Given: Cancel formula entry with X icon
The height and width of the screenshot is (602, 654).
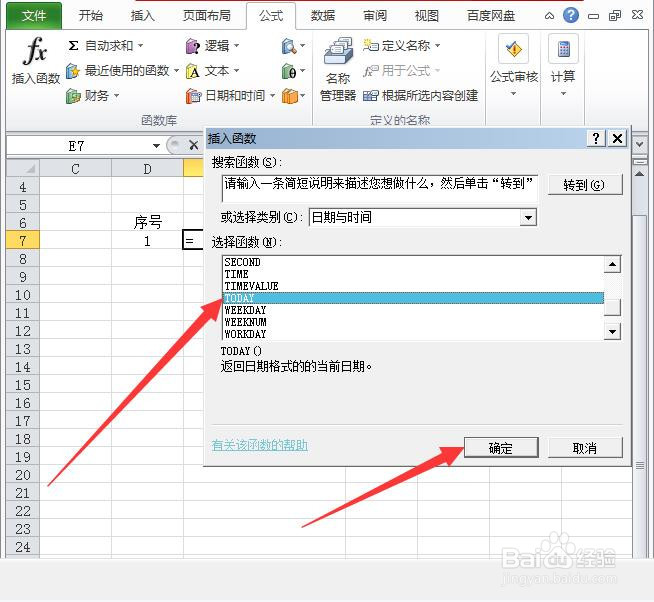Looking at the screenshot, I should pyautogui.click(x=193, y=145).
